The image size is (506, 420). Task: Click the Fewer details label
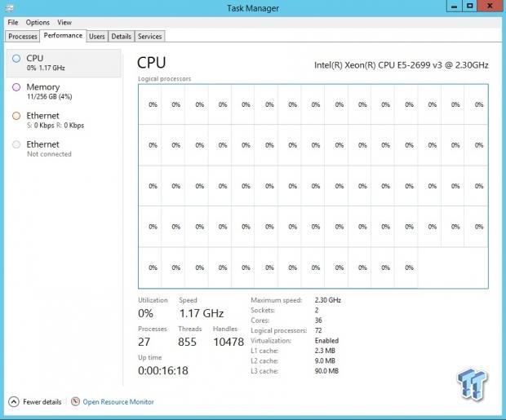pyautogui.click(x=42, y=402)
